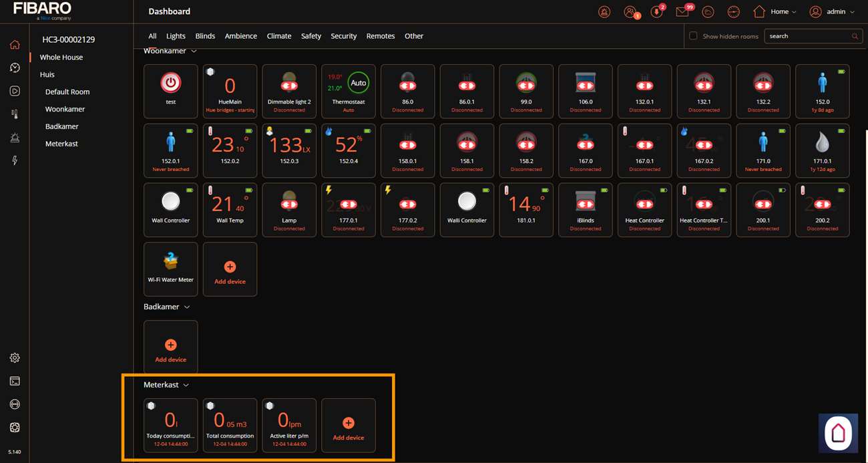Click Add device in Meterkast section
The image size is (868, 463).
coord(349,426)
